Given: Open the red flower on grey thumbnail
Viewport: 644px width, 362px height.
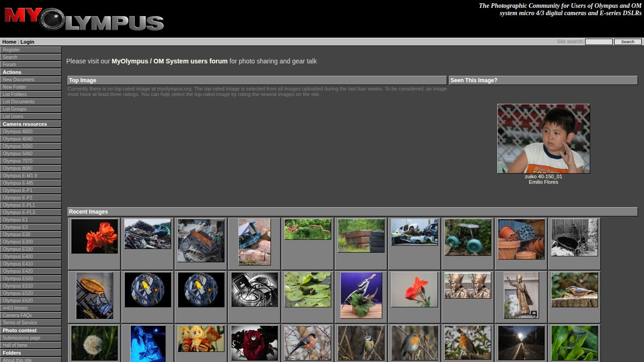Looking at the screenshot, I should click(414, 289).
